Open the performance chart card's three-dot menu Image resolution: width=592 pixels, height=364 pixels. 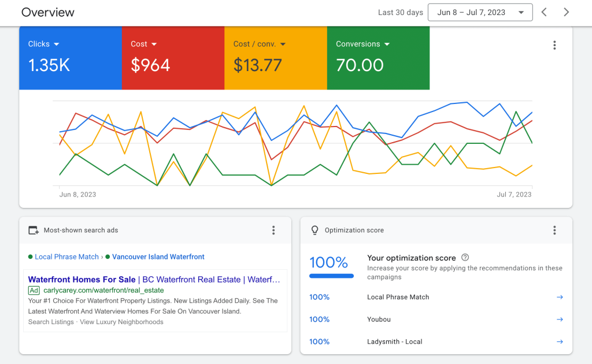(554, 45)
